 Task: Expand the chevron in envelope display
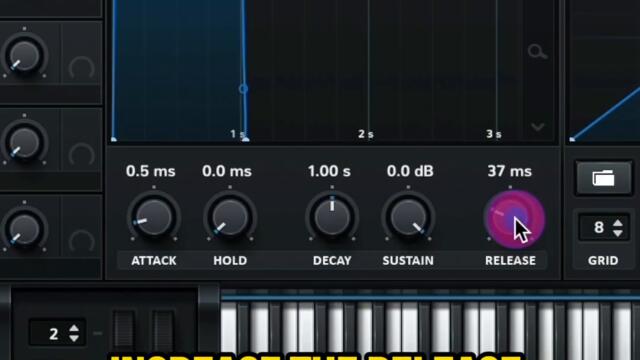538,127
